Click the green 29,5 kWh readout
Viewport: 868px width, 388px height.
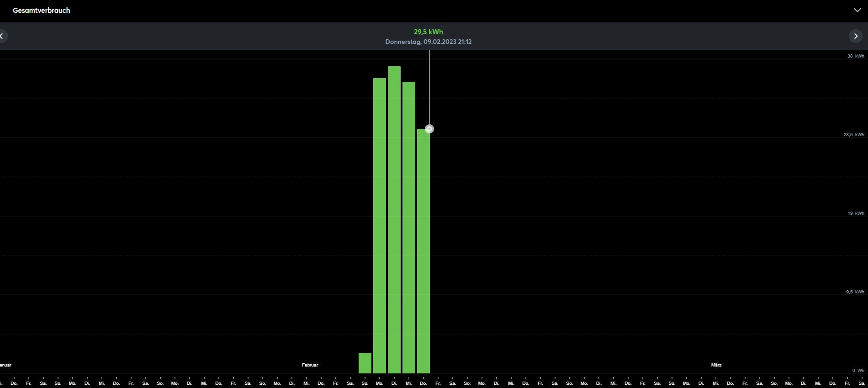pyautogui.click(x=428, y=32)
